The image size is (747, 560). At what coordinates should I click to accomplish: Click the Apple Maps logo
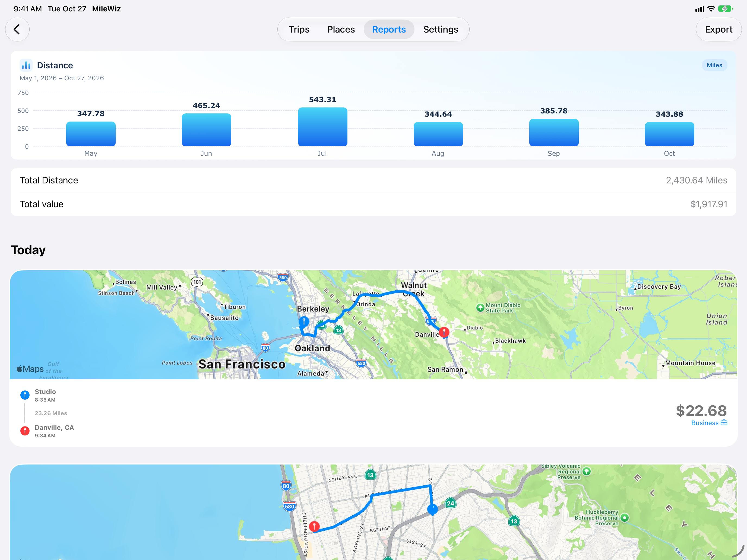pyautogui.click(x=30, y=369)
